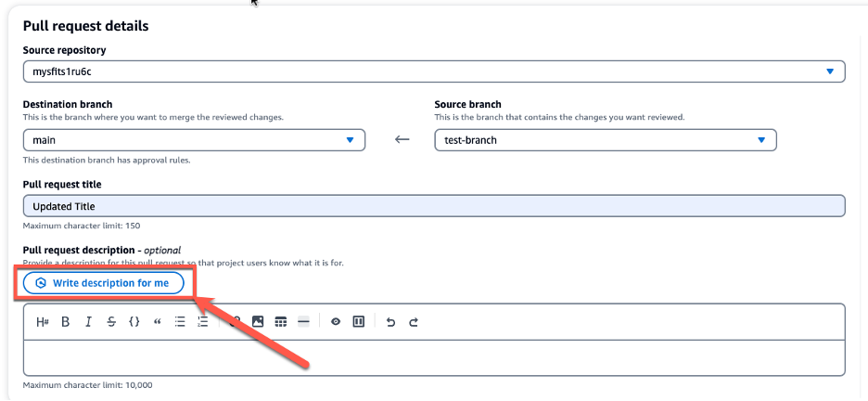The height and width of the screenshot is (401, 868).
Task: Redo the last editor change
Action: (414, 322)
